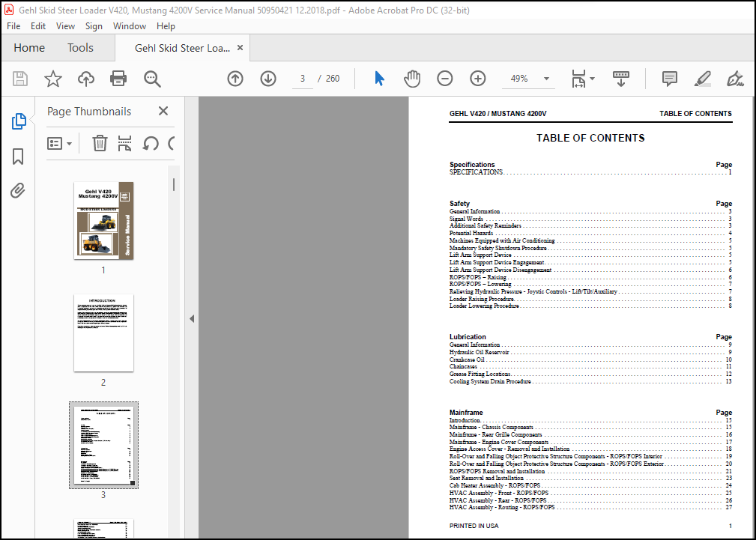This screenshot has height=540, width=756.
Task: Click the page number input field
Action: (x=302, y=79)
